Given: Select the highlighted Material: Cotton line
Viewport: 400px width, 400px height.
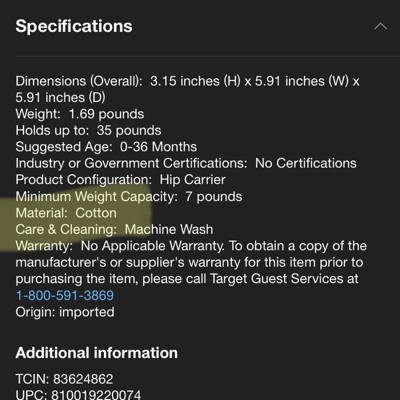Looking at the screenshot, I should 66,213.
